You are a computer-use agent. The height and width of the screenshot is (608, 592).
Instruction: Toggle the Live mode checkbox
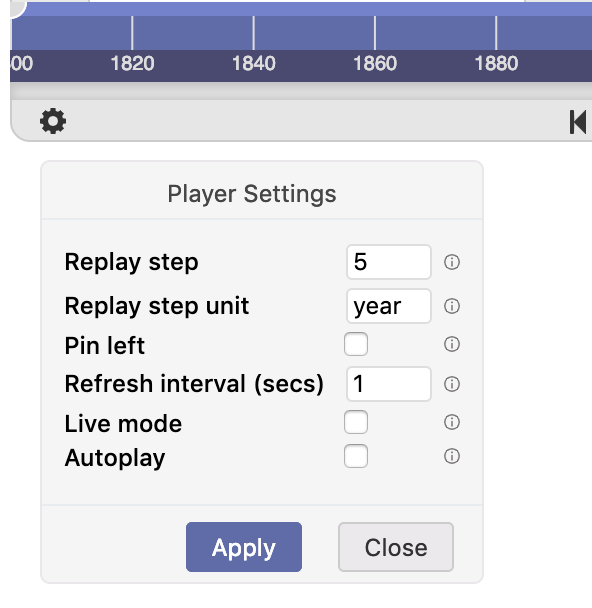(x=356, y=422)
